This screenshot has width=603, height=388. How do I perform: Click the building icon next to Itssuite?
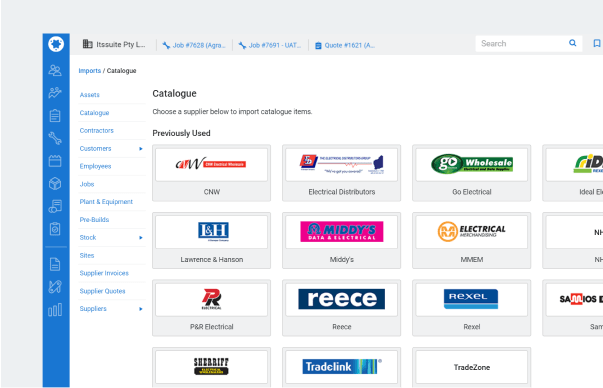(88, 44)
